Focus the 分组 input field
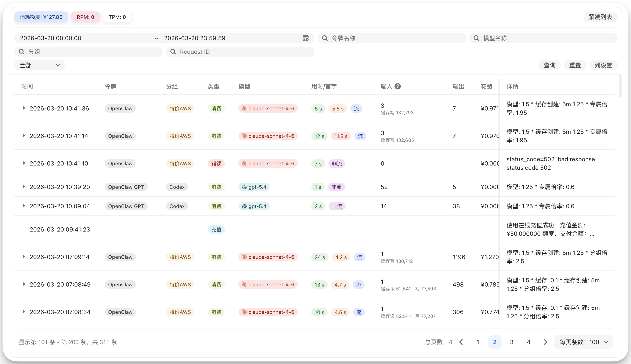The height and width of the screenshot is (364, 631). [89, 51]
